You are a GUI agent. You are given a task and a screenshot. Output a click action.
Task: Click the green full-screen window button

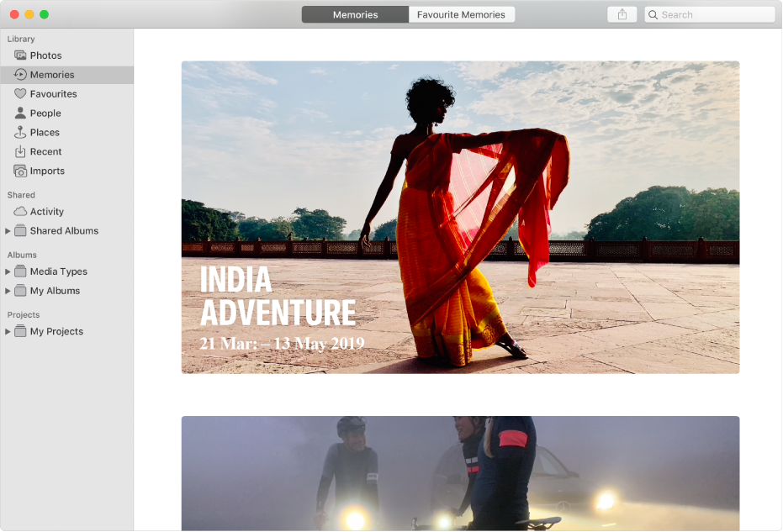45,14
